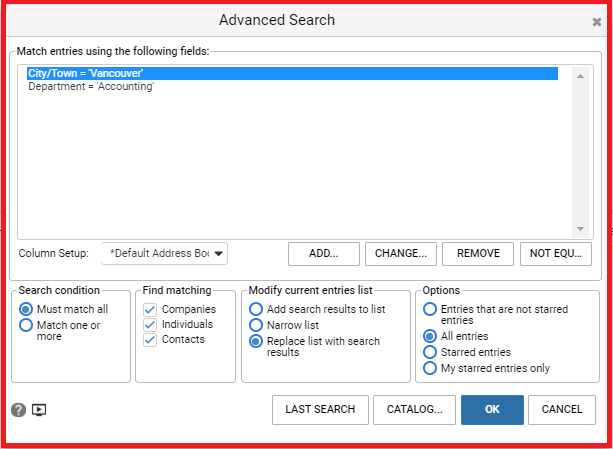The image size is (613, 449).
Task: Click the fields list scroll down arrow
Action: 581,229
